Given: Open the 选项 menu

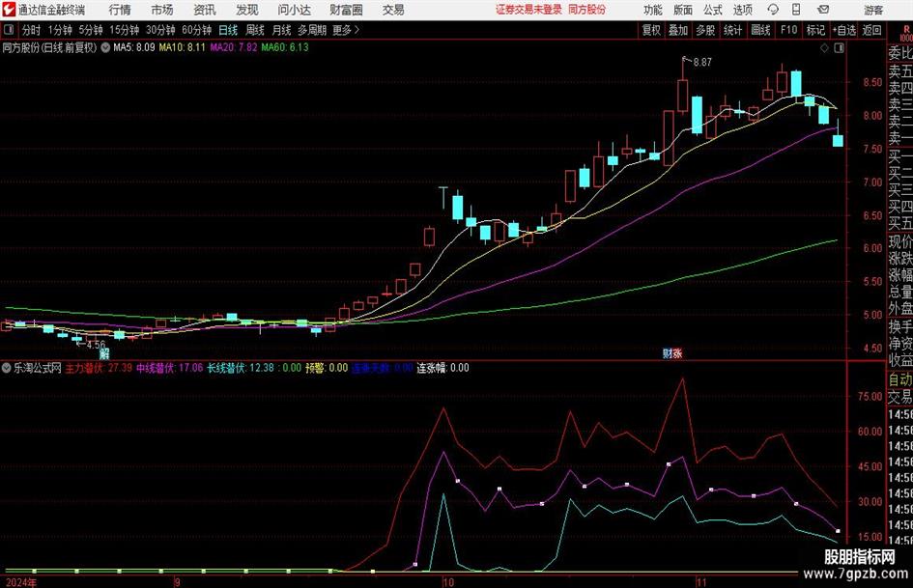Looking at the screenshot, I should (x=742, y=10).
